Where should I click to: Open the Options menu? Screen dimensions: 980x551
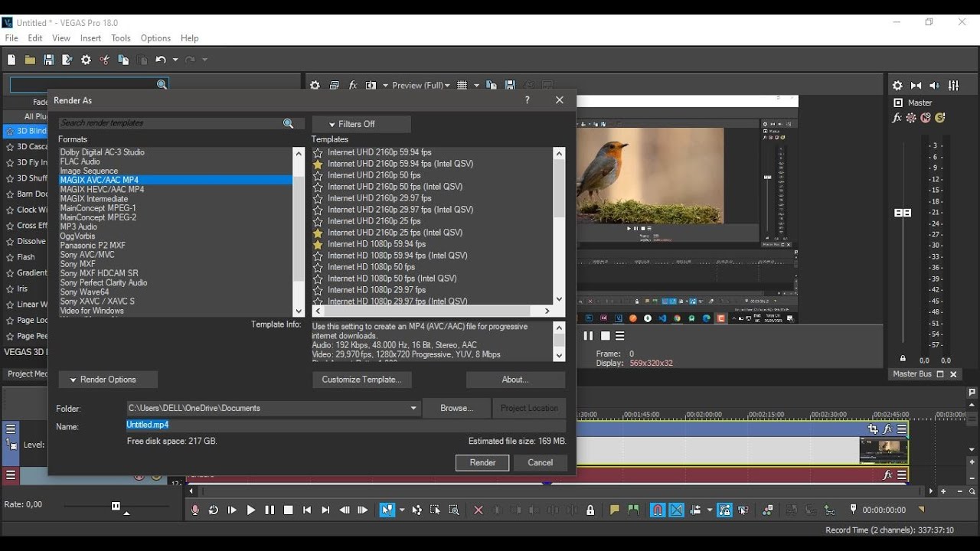coord(155,38)
